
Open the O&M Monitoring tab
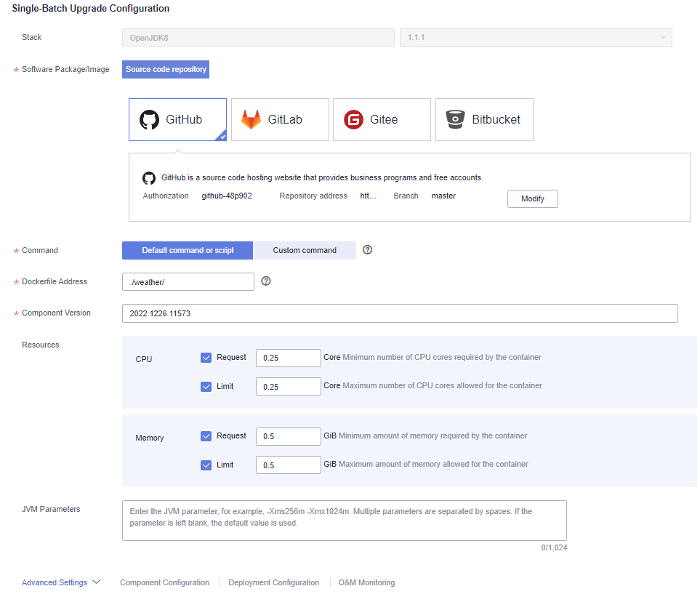(366, 582)
